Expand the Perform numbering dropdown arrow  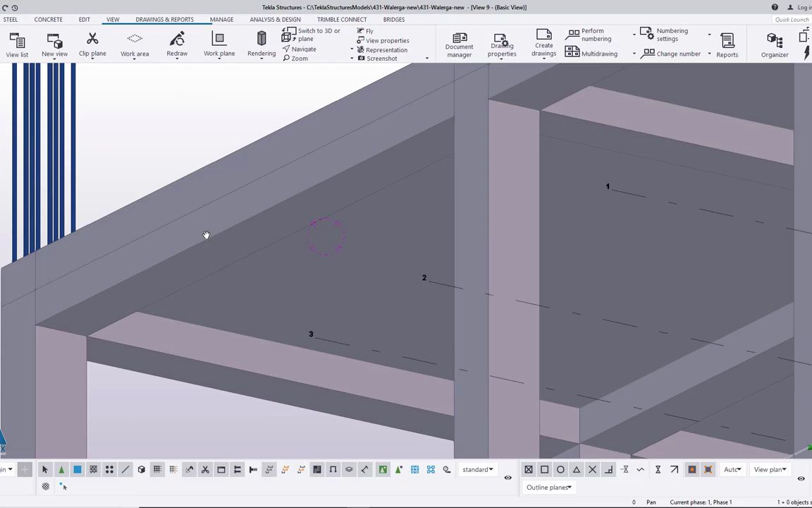634,35
